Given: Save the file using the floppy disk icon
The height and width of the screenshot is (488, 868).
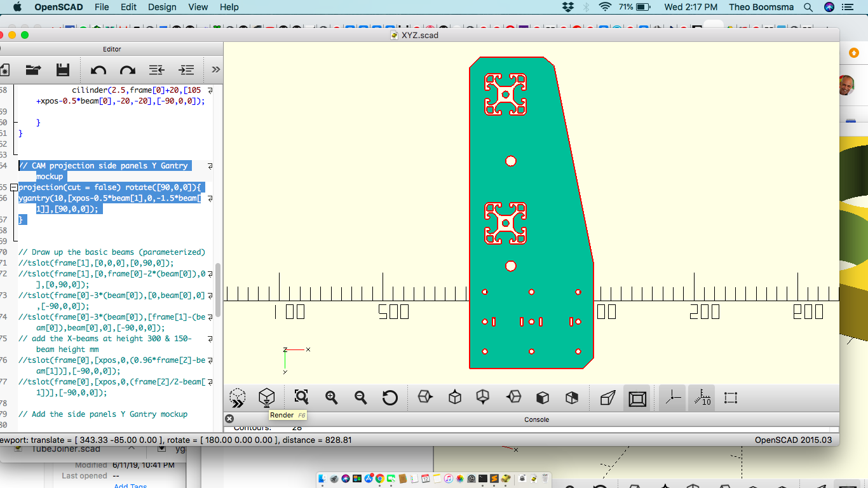Looking at the screenshot, I should click(x=63, y=70).
